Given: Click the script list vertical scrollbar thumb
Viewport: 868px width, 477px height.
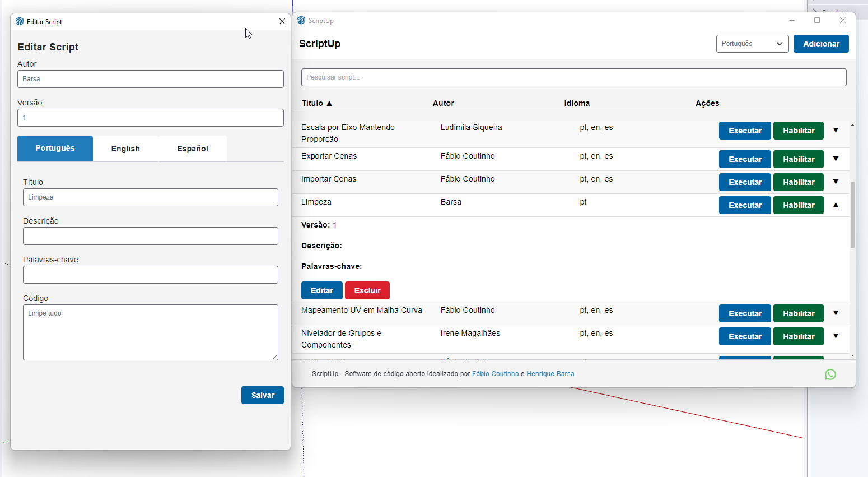Looking at the screenshot, I should coord(852,215).
